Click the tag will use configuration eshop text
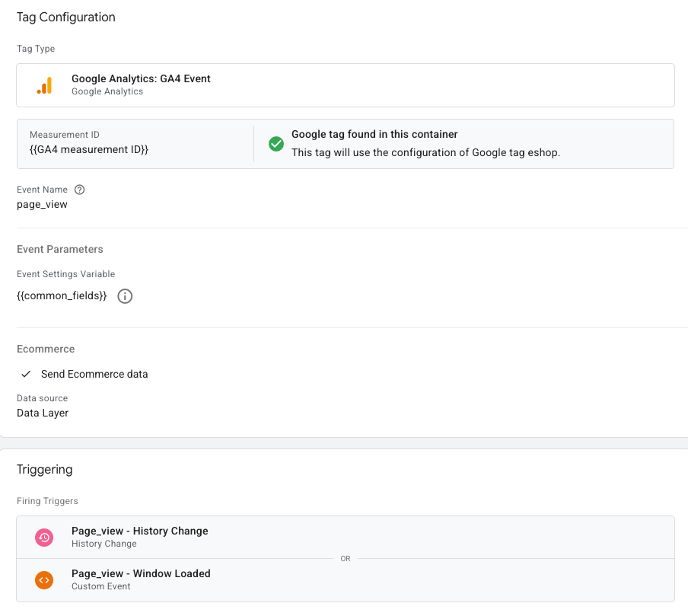Screen dimensions: 688x616 click(x=426, y=153)
